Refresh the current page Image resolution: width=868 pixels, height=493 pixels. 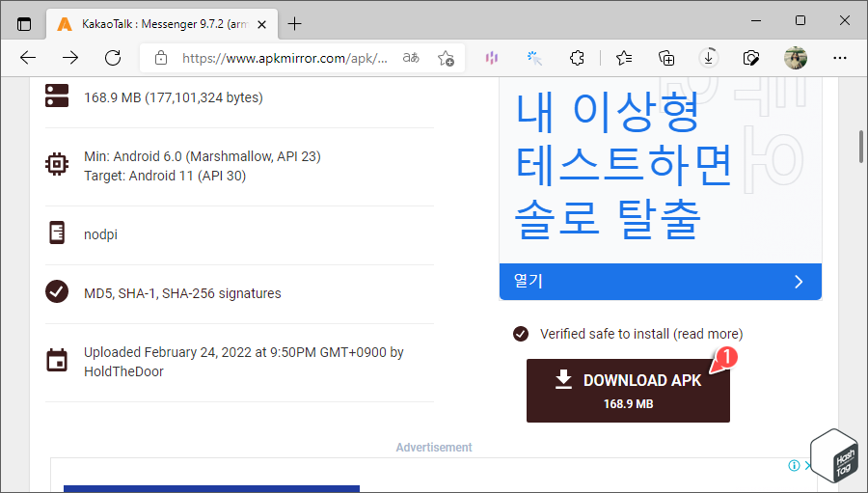(x=113, y=58)
